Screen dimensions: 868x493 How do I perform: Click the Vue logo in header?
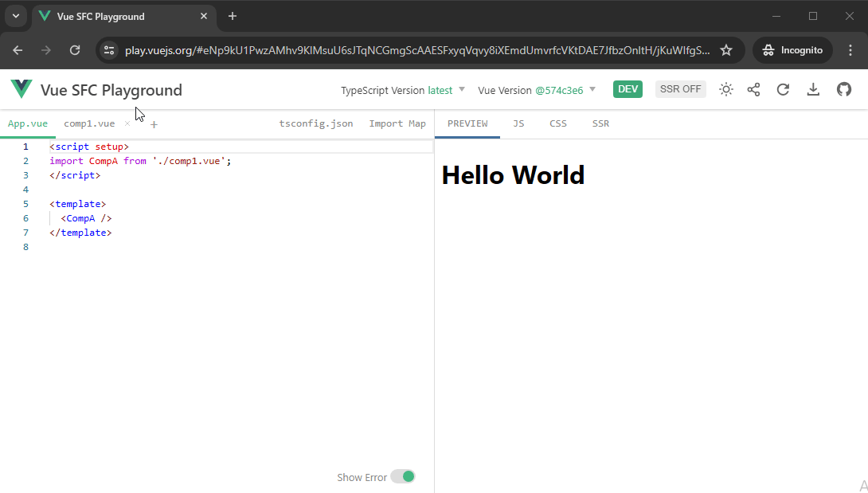21,88
